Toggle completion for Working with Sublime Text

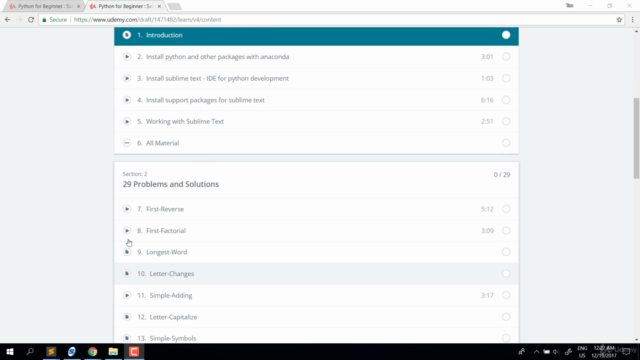click(x=506, y=121)
